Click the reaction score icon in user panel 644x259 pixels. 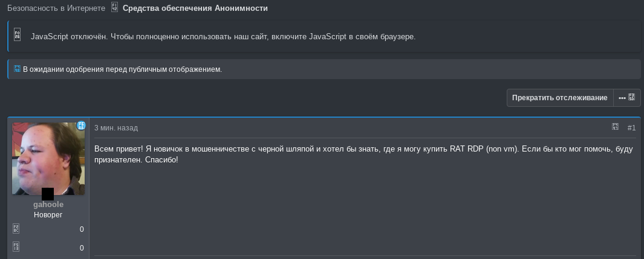(16, 247)
